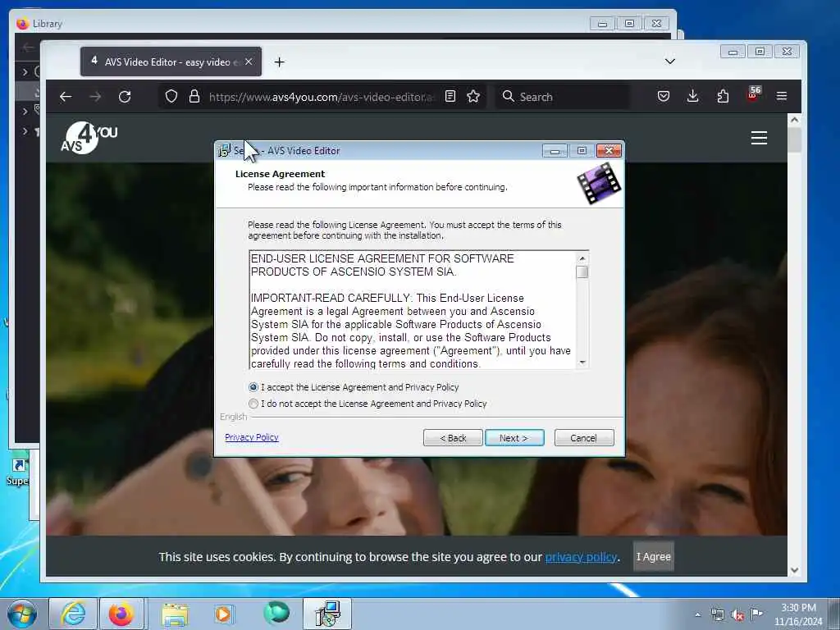The width and height of the screenshot is (840, 630).
Task: Click the Firefox Search box
Action: coord(562,97)
